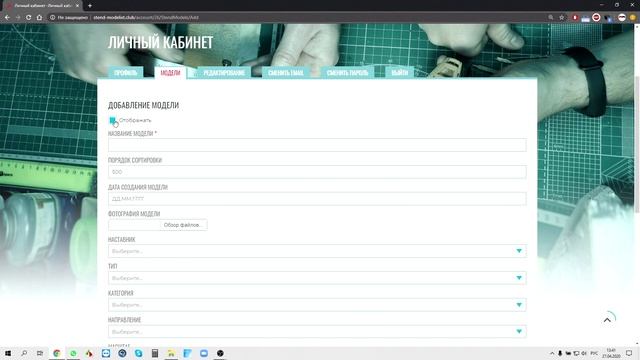Image resolution: width=640 pixels, height=360 pixels.
Task: Open Calculator from taskbar
Action: coord(155,353)
